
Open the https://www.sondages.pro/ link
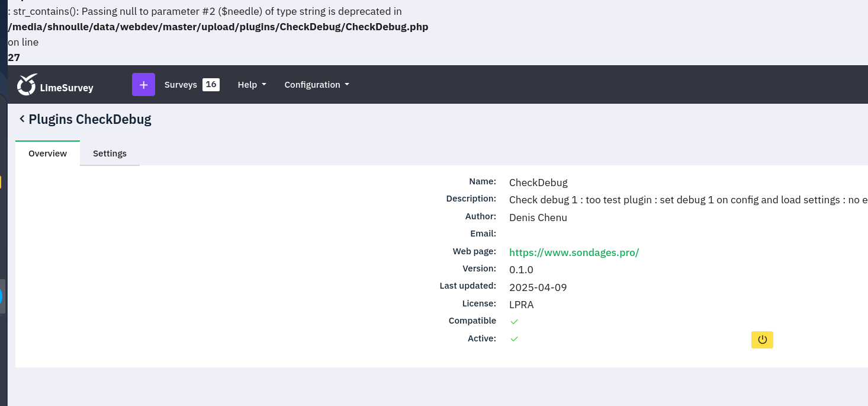(x=574, y=252)
